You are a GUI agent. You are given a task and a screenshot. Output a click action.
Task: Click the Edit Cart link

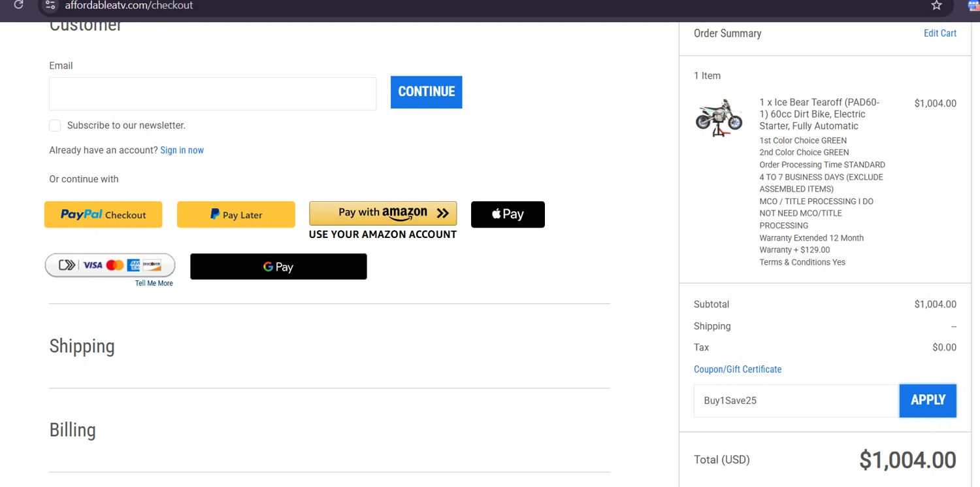[x=940, y=33]
